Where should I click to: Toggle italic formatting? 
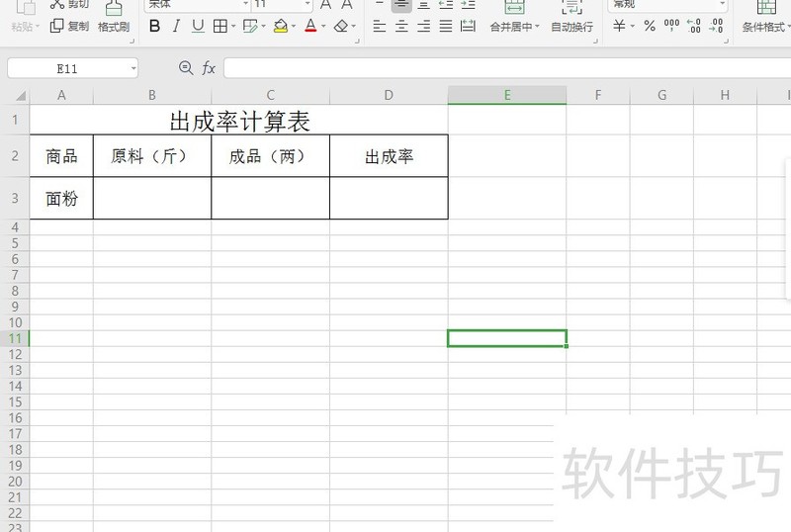[176, 27]
